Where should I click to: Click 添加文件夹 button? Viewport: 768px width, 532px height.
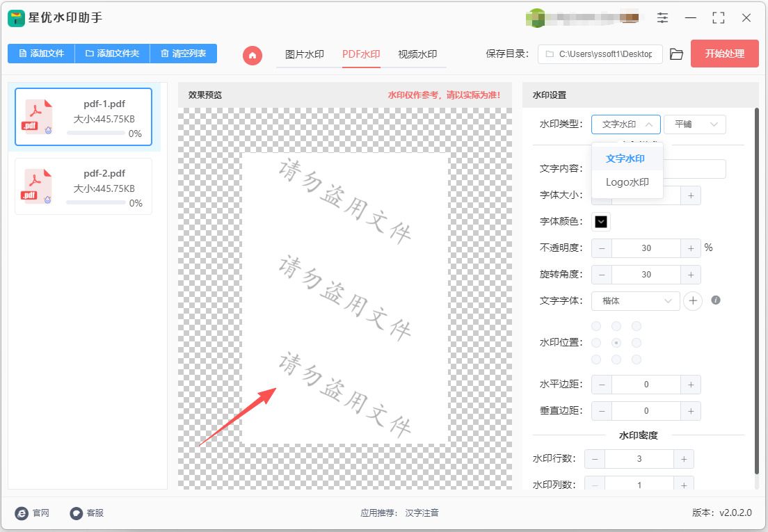[112, 54]
